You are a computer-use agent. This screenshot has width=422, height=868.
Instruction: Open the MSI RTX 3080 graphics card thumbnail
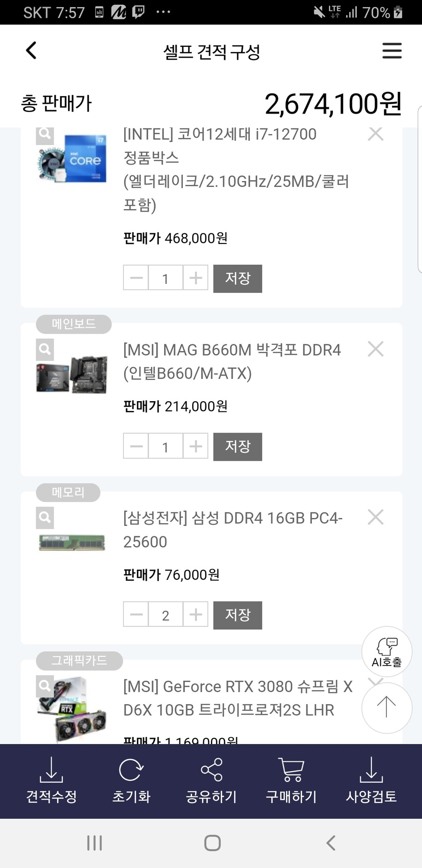[72, 708]
